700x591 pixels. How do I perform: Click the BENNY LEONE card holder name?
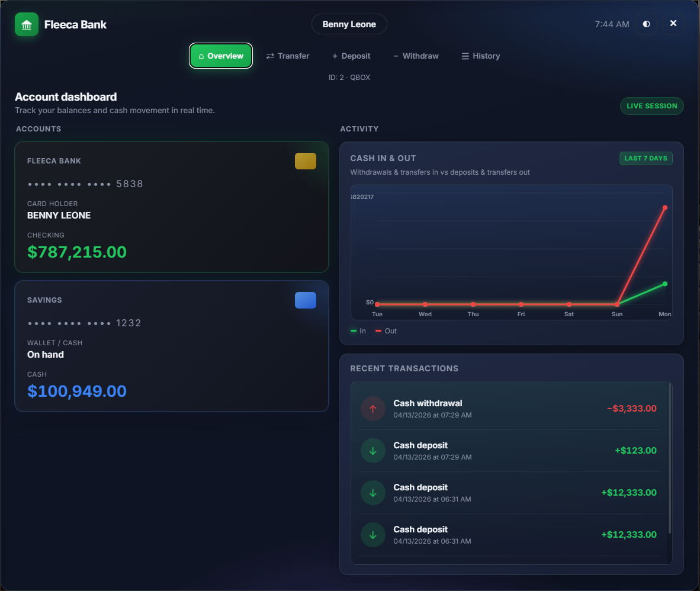tap(59, 216)
